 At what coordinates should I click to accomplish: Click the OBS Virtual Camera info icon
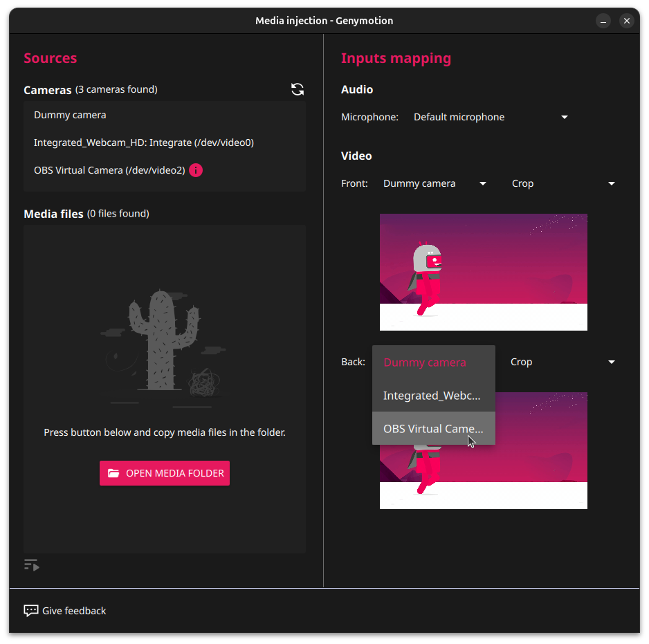[196, 170]
